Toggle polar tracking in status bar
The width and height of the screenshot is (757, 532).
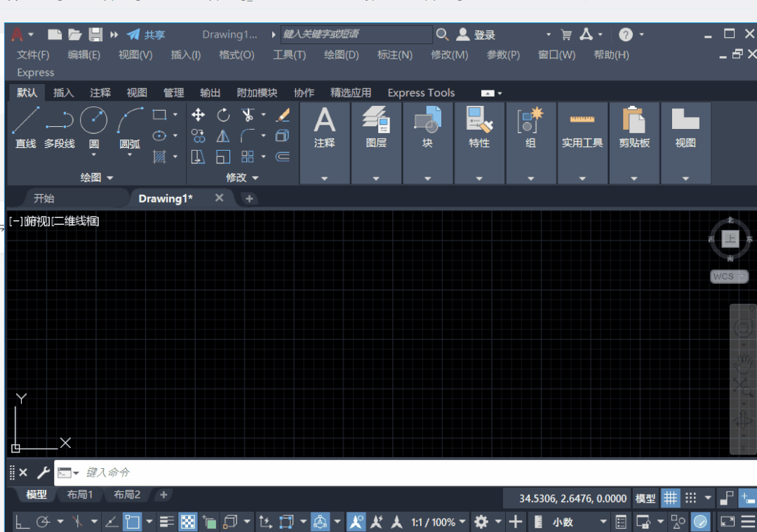point(43,522)
